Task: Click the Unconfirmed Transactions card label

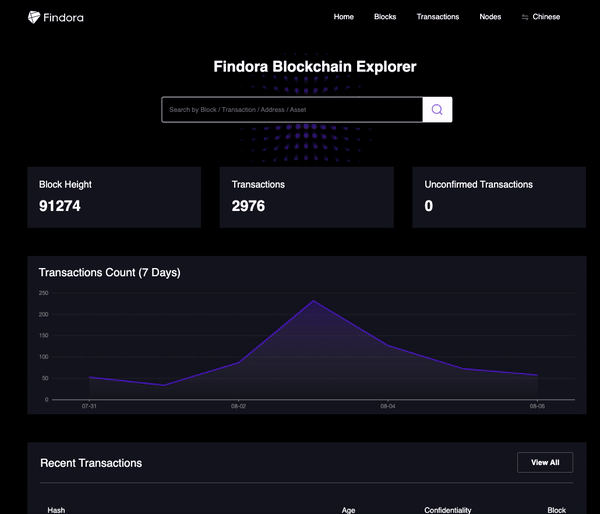Action: (x=478, y=184)
